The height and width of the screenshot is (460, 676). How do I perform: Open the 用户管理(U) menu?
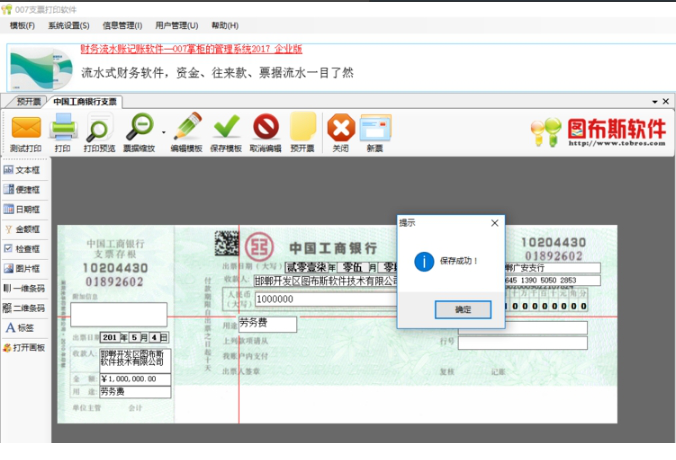(177, 25)
